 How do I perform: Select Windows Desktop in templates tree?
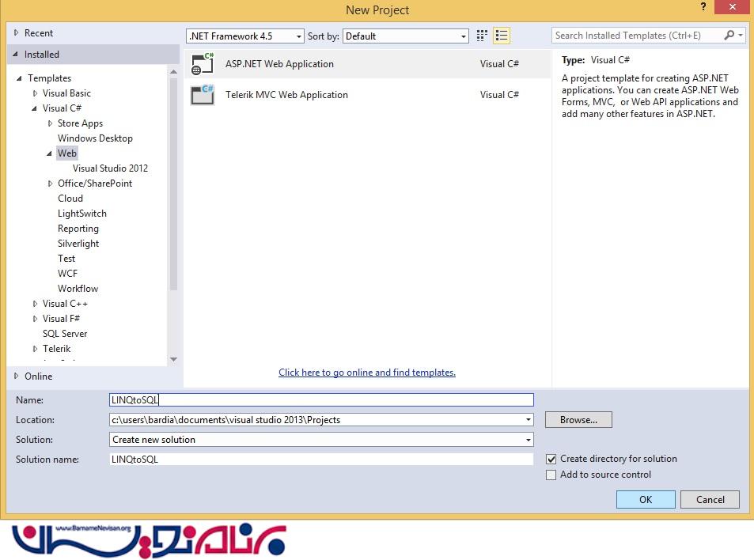point(95,138)
